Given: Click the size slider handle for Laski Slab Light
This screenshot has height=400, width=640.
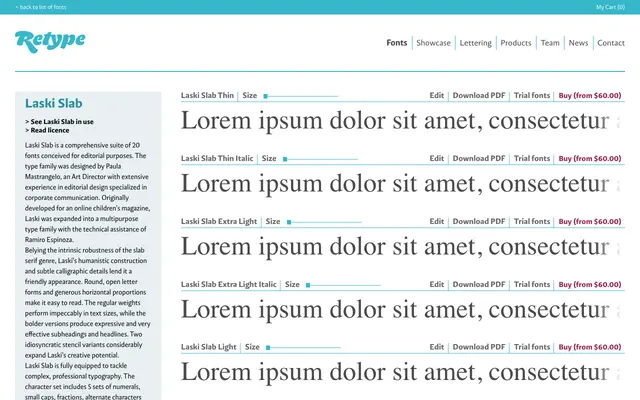Looking at the screenshot, I should click(268, 348).
